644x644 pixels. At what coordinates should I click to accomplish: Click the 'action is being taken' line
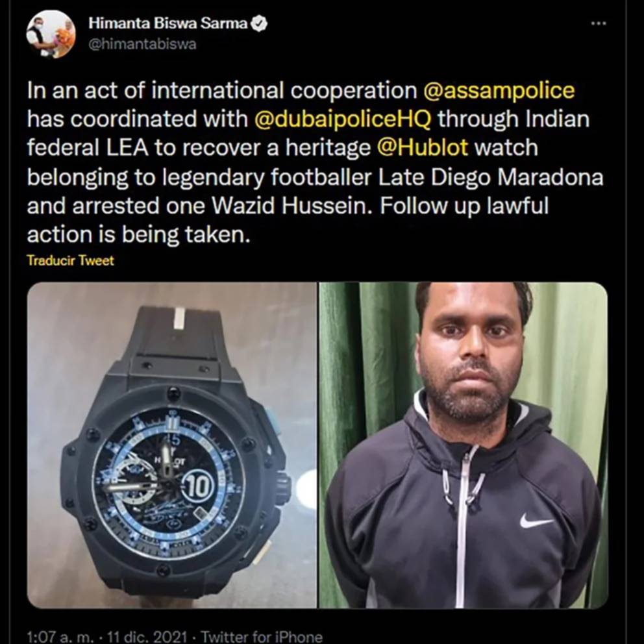tap(138, 235)
